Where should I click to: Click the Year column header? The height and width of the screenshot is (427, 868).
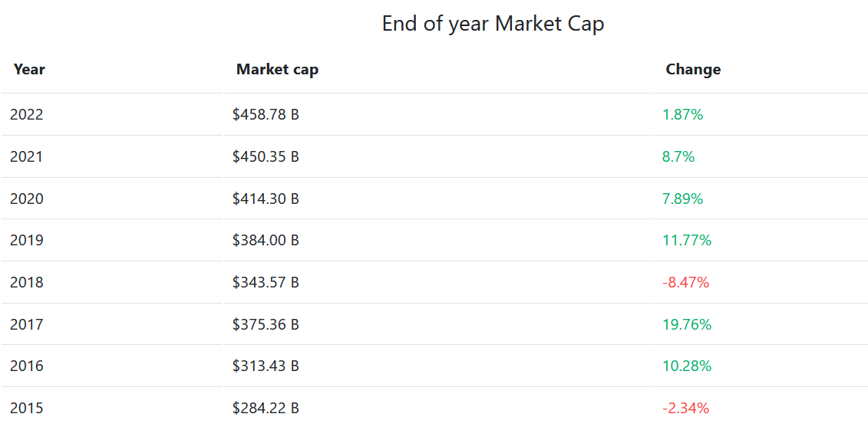click(x=29, y=70)
